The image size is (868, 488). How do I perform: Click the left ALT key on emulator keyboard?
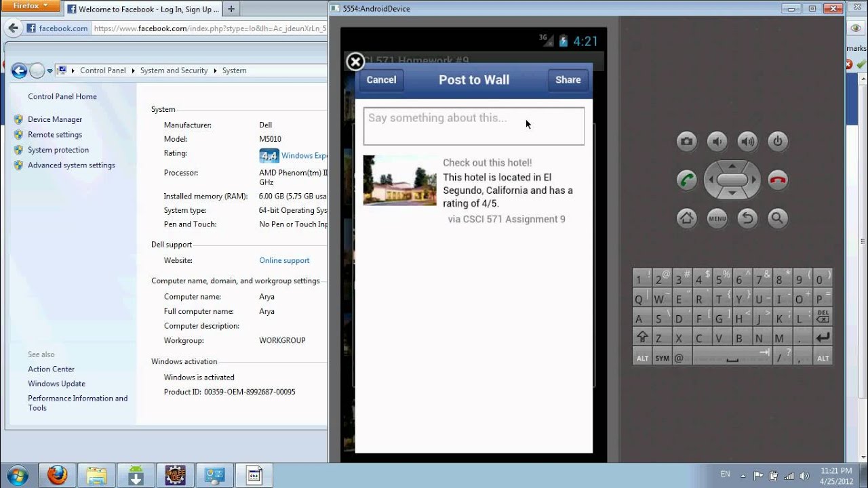point(642,357)
